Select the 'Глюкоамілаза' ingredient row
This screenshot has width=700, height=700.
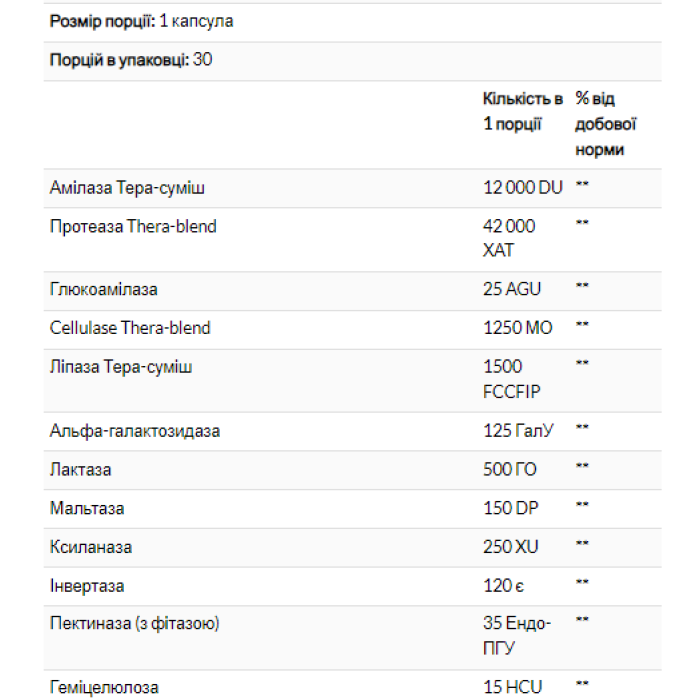[104, 290]
